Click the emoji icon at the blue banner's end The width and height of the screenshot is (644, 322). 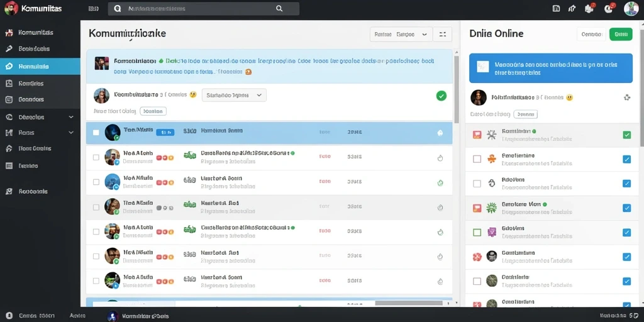[248, 72]
